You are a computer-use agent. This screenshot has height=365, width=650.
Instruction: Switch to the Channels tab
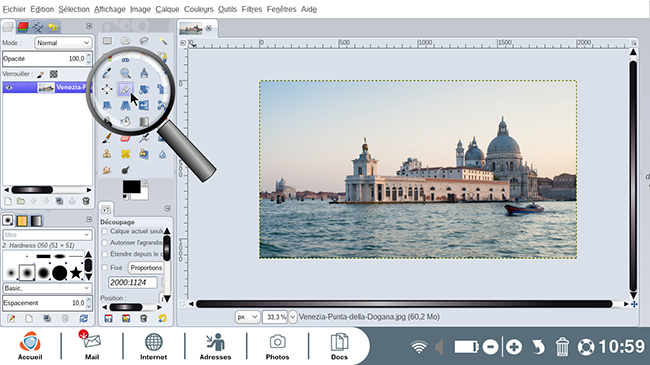pyautogui.click(x=23, y=27)
